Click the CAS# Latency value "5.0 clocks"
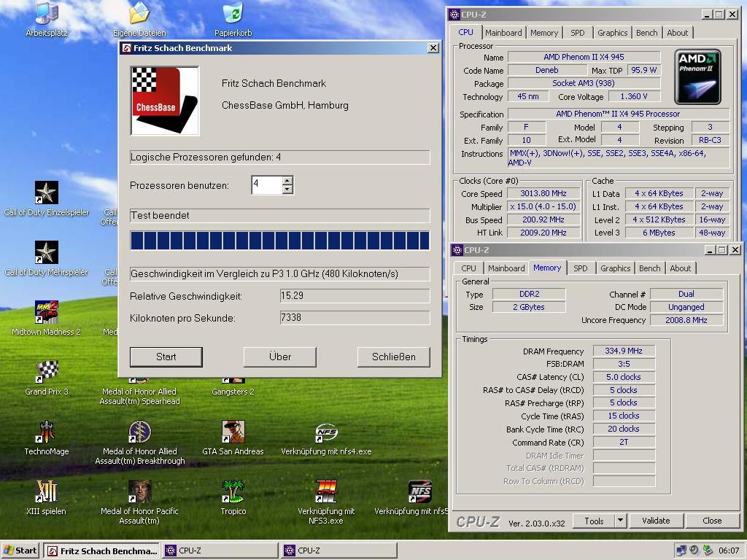 point(624,377)
